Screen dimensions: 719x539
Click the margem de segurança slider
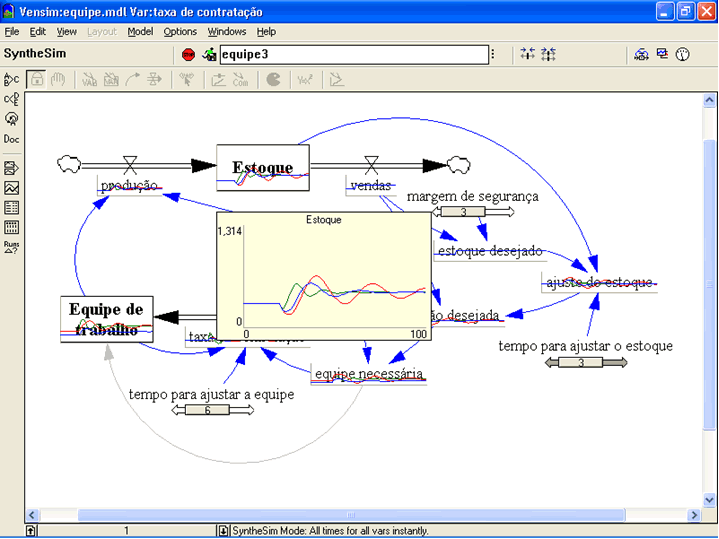click(464, 212)
